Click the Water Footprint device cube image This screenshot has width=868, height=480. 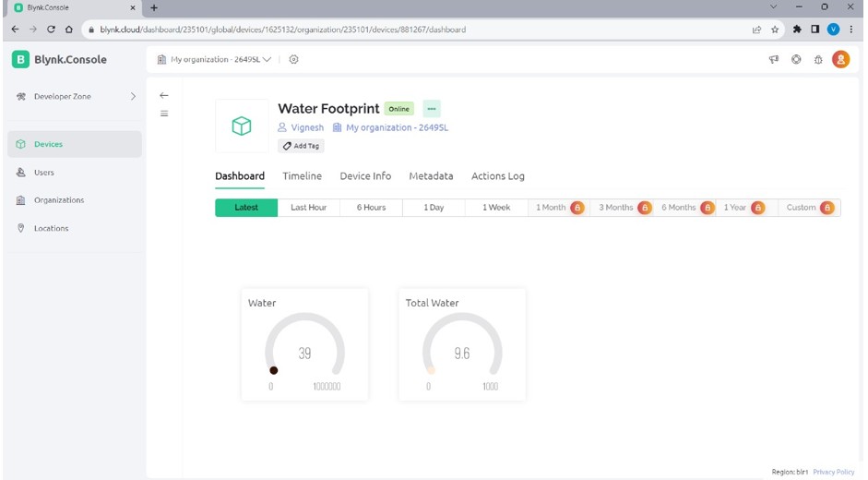coord(242,126)
